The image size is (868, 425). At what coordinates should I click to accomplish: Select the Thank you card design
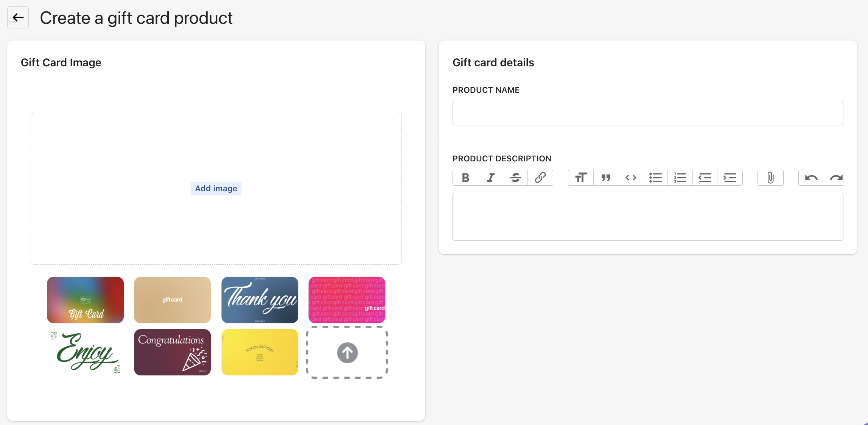coord(260,300)
